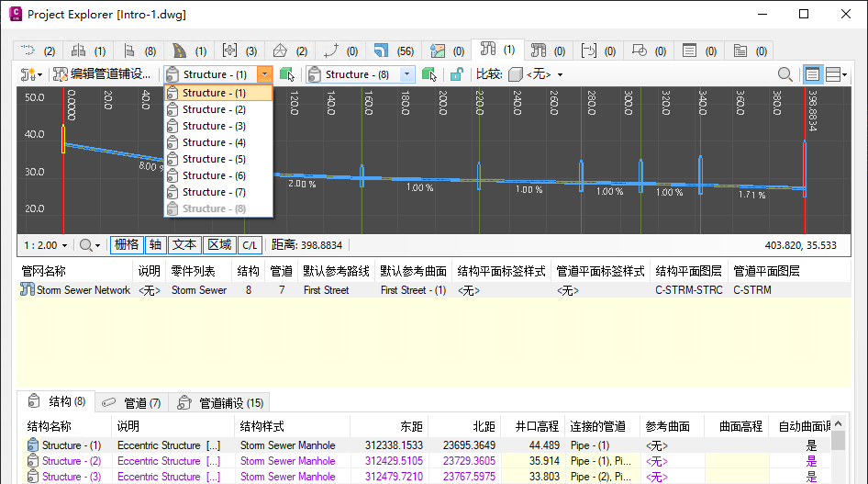Switch to 管道铺设 (15) tab
Image resolution: width=868 pixels, height=484 pixels.
[221, 402]
